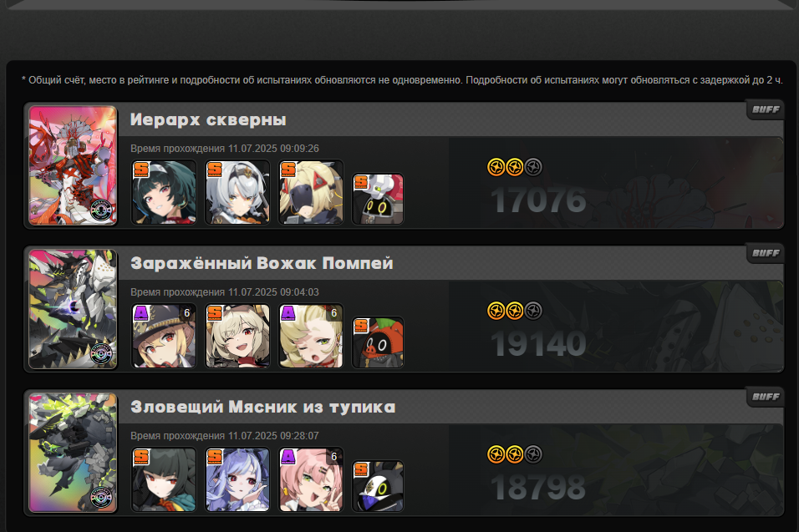The image size is (799, 532).
Task: Click silver-haired agent in Иерарх скверны team
Action: click(x=237, y=192)
